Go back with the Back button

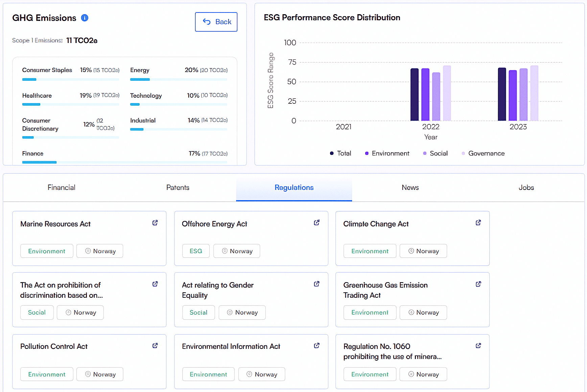click(216, 22)
